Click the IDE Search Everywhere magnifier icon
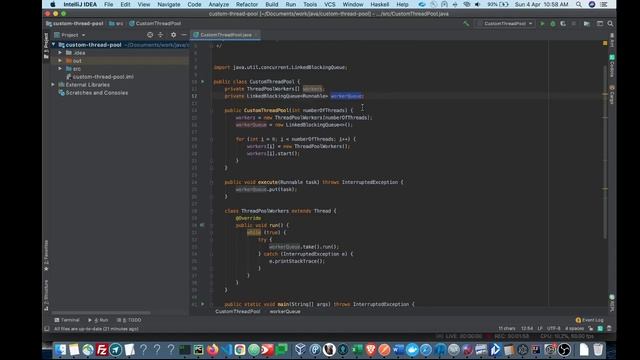Image resolution: width=640 pixels, height=360 pixels. [610, 24]
